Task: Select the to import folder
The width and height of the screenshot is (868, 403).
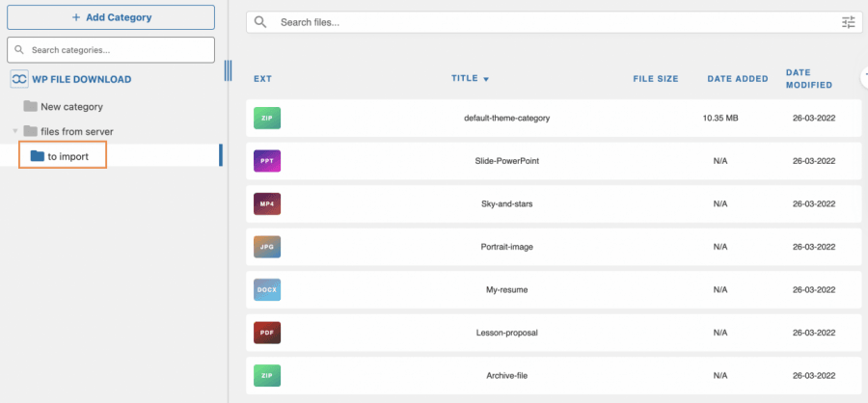Action: (67, 155)
